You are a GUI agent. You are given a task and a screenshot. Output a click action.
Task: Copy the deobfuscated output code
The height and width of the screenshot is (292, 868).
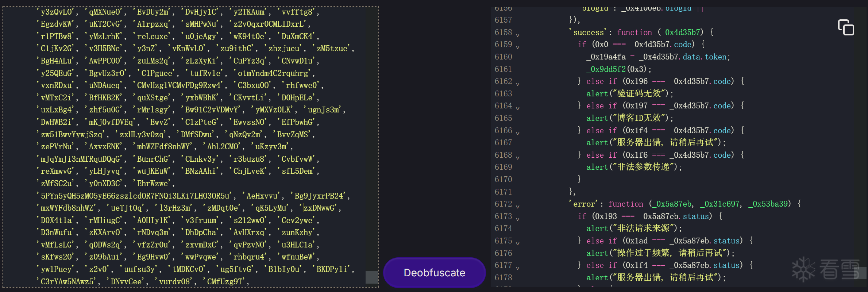(x=846, y=27)
